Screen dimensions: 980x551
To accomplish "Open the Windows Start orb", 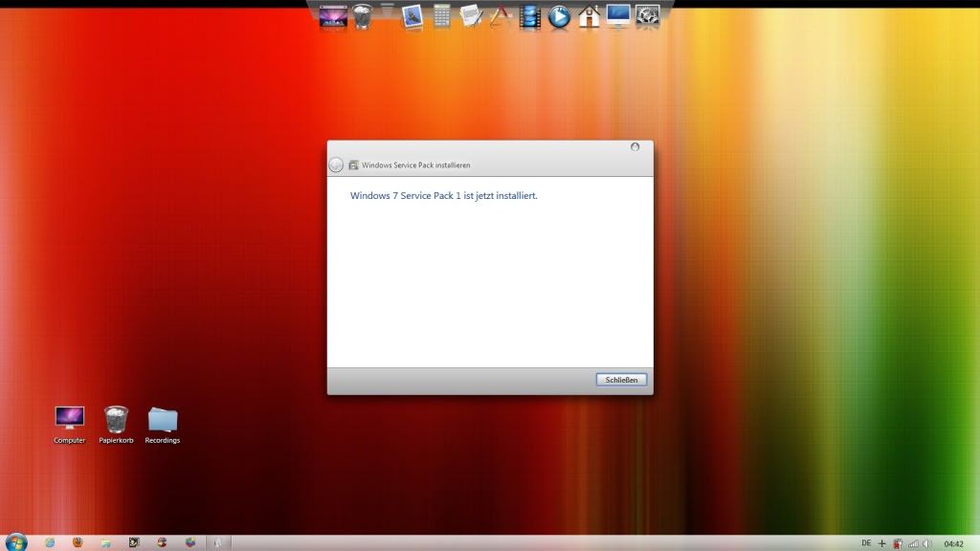I will (16, 542).
